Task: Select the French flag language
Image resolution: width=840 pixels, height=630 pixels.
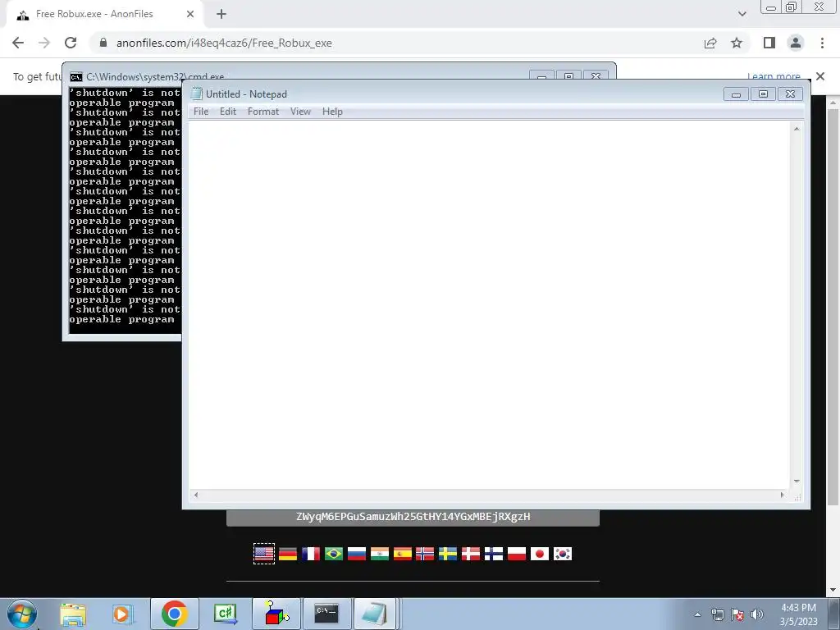Action: [x=311, y=554]
